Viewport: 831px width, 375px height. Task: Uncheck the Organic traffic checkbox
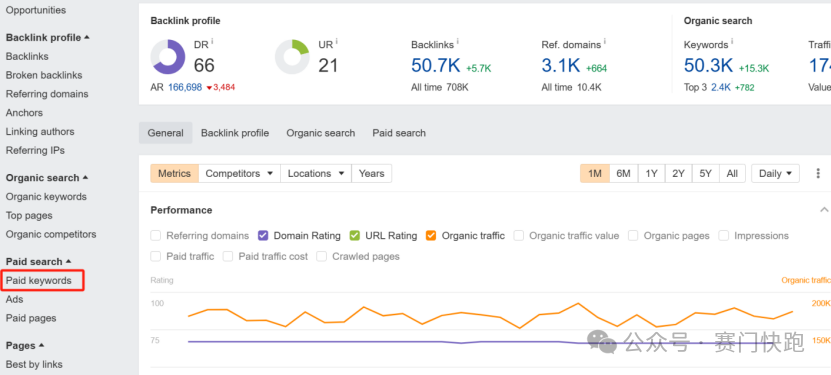tap(431, 236)
